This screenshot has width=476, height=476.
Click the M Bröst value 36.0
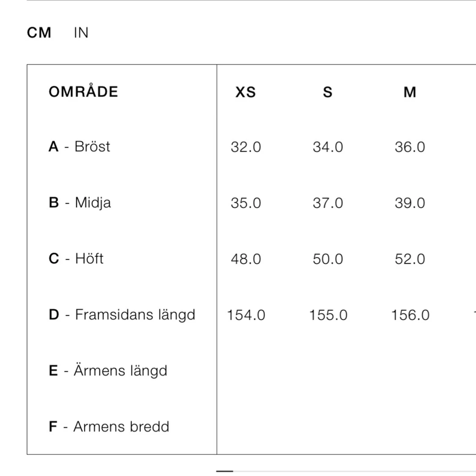click(410, 147)
